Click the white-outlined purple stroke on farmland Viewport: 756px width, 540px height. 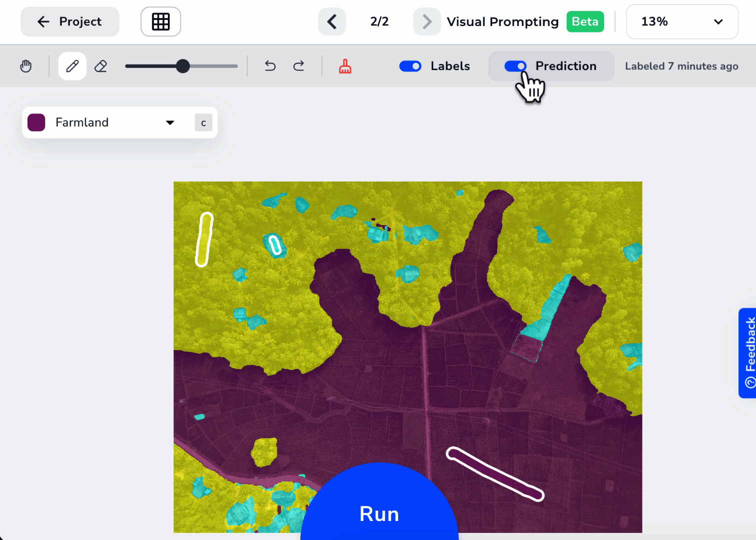pos(495,473)
